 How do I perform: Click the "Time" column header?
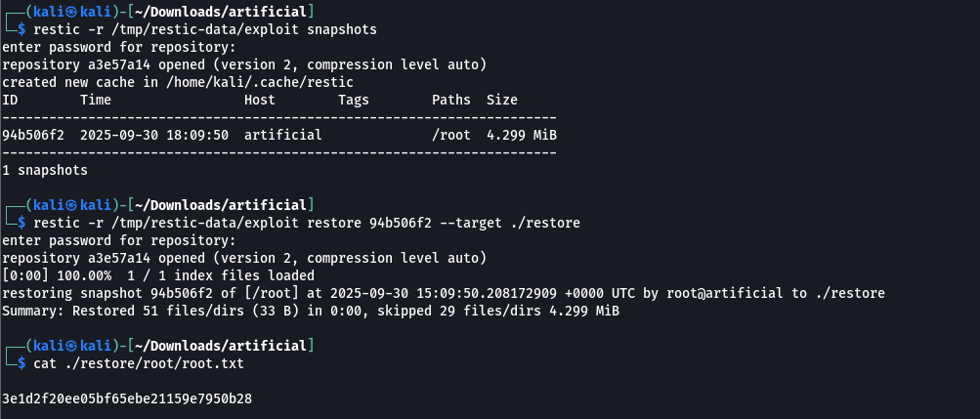[x=96, y=100]
